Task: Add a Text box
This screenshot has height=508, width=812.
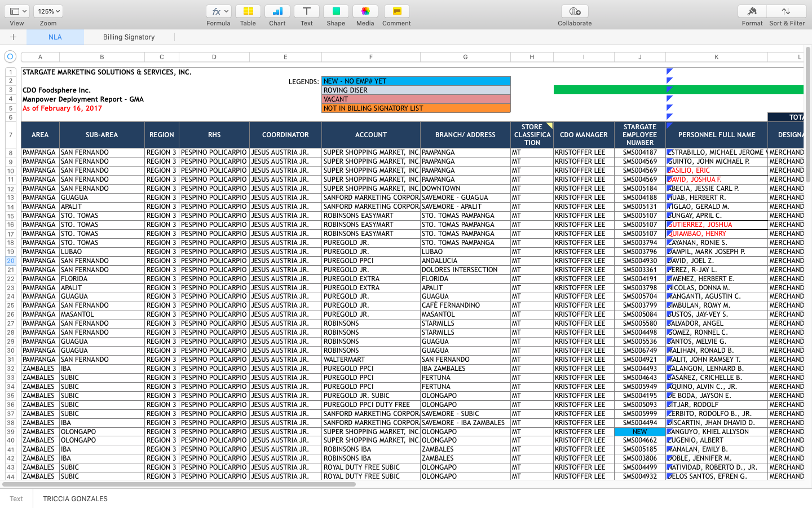Action: coord(307,11)
